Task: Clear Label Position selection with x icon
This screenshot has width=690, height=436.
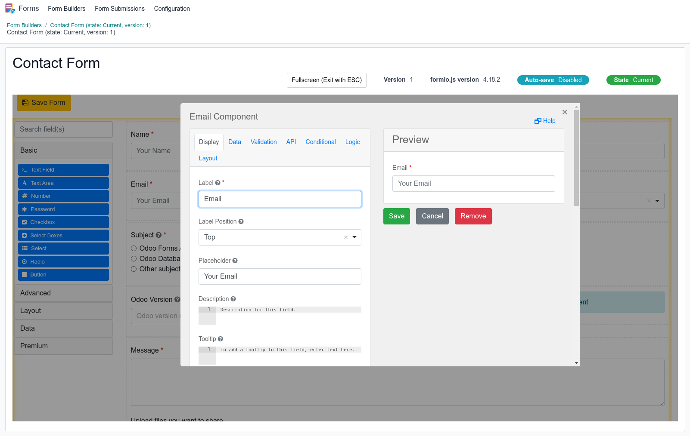Action: tap(345, 238)
